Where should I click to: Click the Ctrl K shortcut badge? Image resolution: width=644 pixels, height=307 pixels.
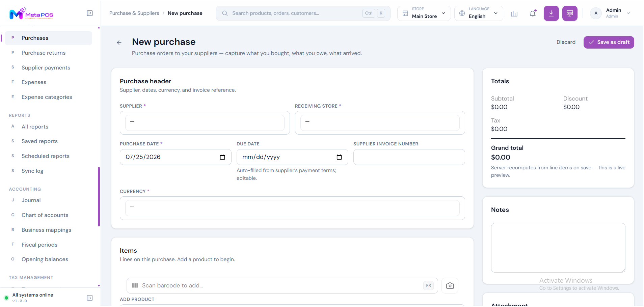(x=374, y=13)
